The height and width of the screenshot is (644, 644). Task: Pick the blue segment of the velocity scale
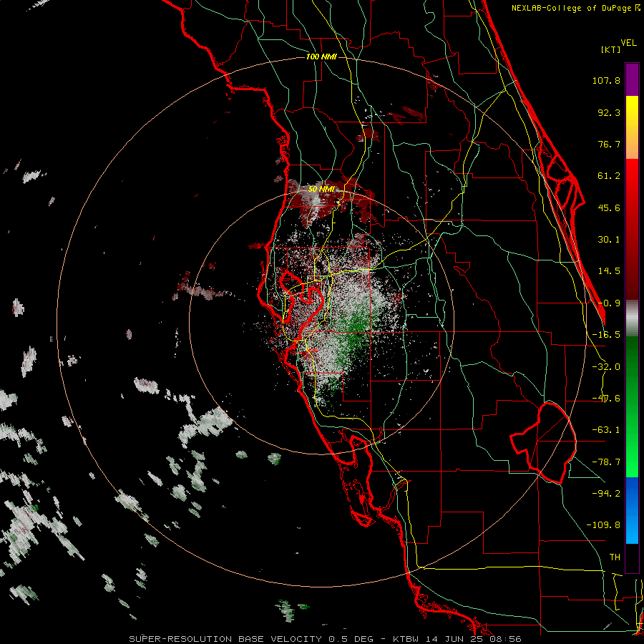[x=632, y=510]
